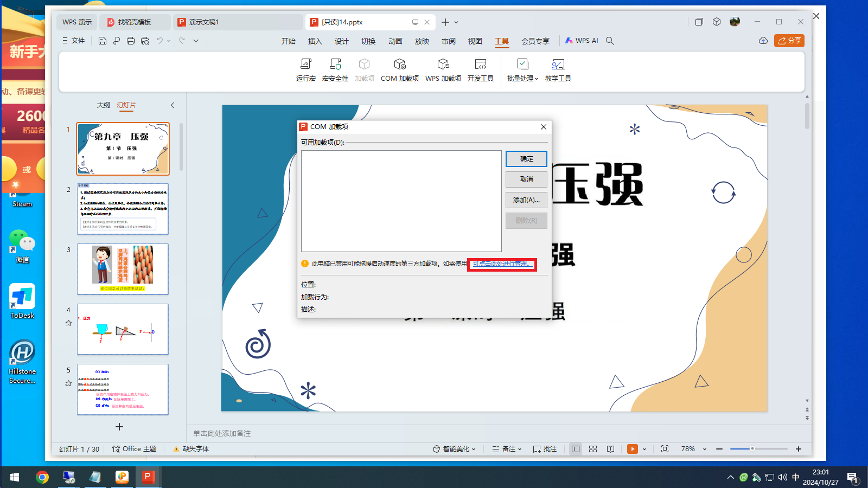Switch to the 设计 ribbon tab
Viewport: 868px width, 488px height.
(342, 41)
